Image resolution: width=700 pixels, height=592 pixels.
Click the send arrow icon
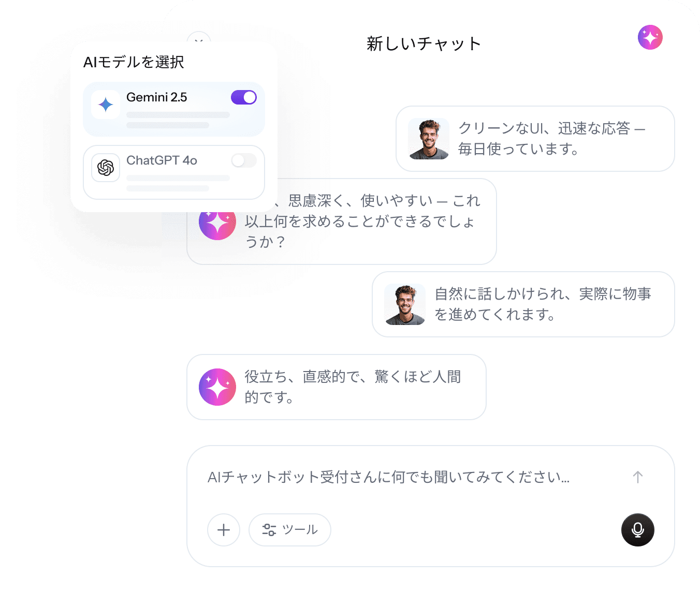click(x=637, y=477)
